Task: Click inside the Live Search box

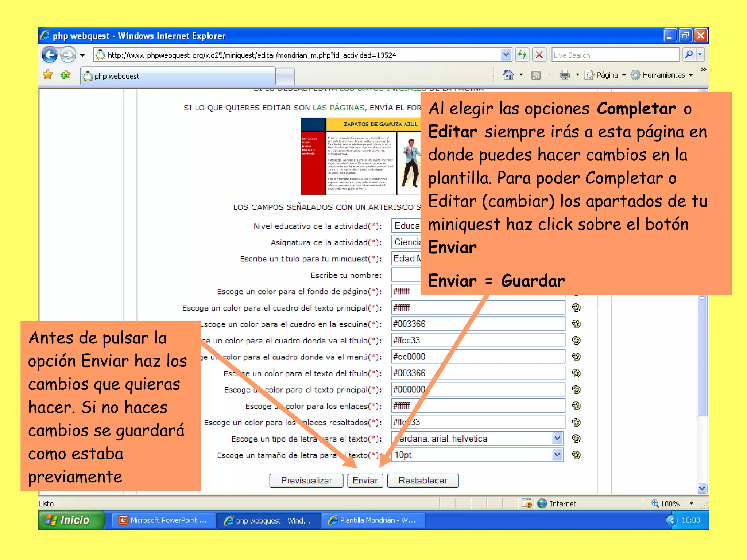Action: 615,55
